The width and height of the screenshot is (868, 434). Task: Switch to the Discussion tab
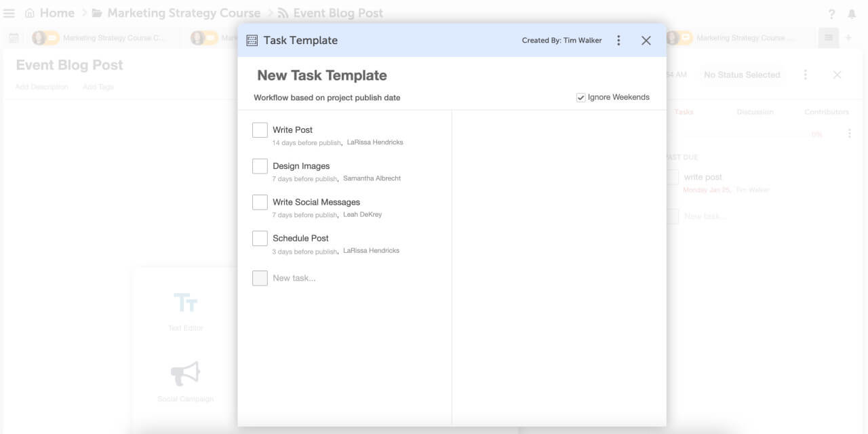click(x=755, y=112)
